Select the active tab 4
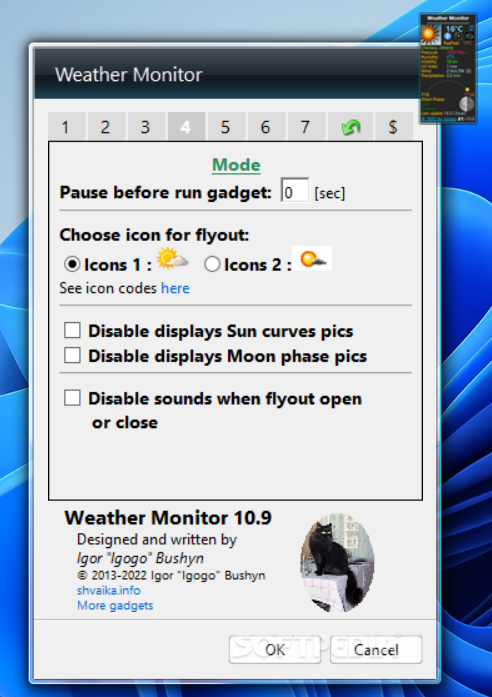The height and width of the screenshot is (697, 492). [x=186, y=127]
